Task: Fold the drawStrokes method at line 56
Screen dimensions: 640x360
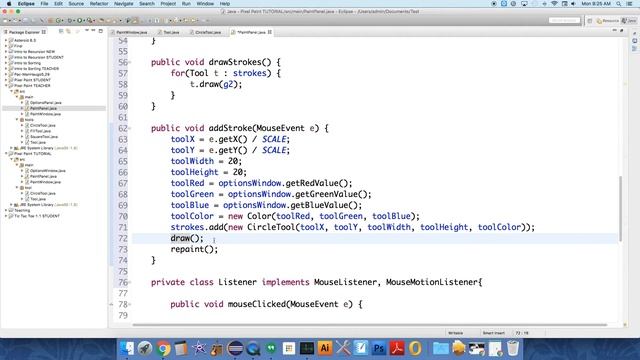Action: pyautogui.click(x=130, y=62)
